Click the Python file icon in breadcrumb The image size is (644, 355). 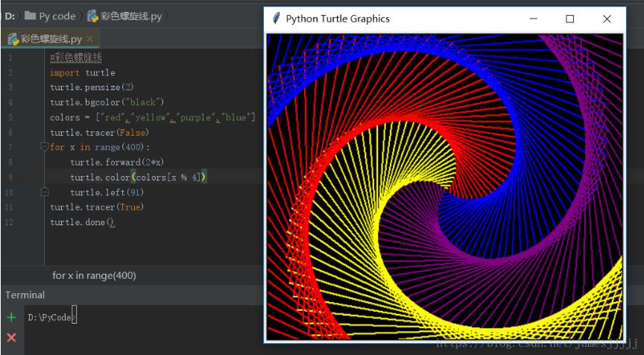click(94, 16)
